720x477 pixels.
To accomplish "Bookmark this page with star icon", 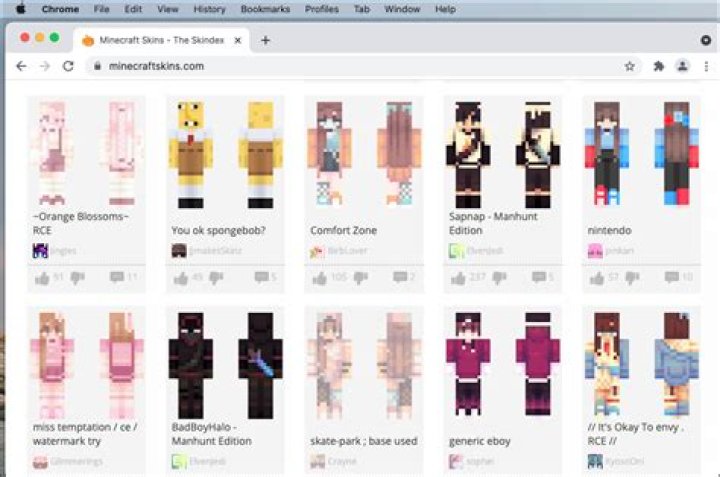I will point(629,66).
